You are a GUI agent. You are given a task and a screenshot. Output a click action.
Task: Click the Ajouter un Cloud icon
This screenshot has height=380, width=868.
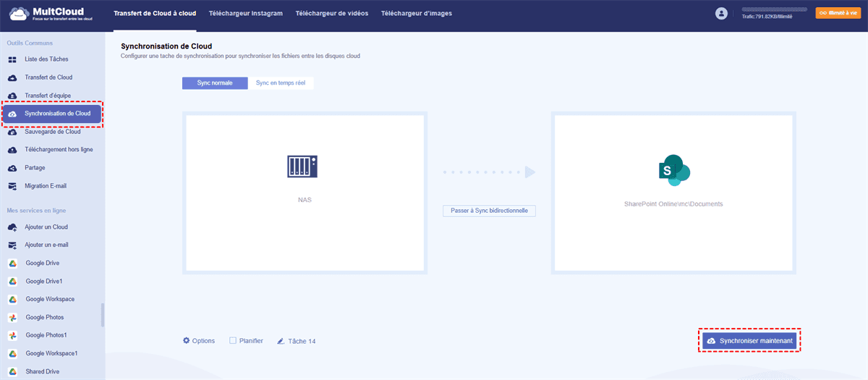pos(12,227)
